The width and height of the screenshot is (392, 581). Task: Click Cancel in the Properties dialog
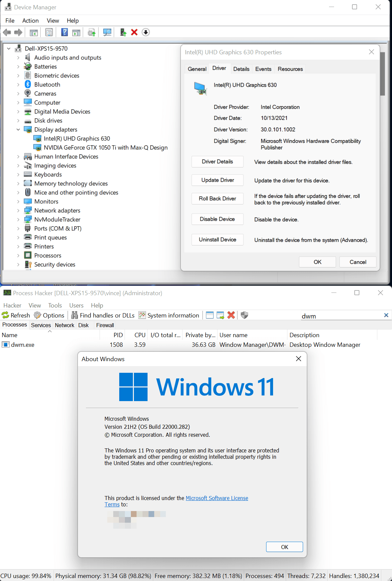pyautogui.click(x=358, y=262)
